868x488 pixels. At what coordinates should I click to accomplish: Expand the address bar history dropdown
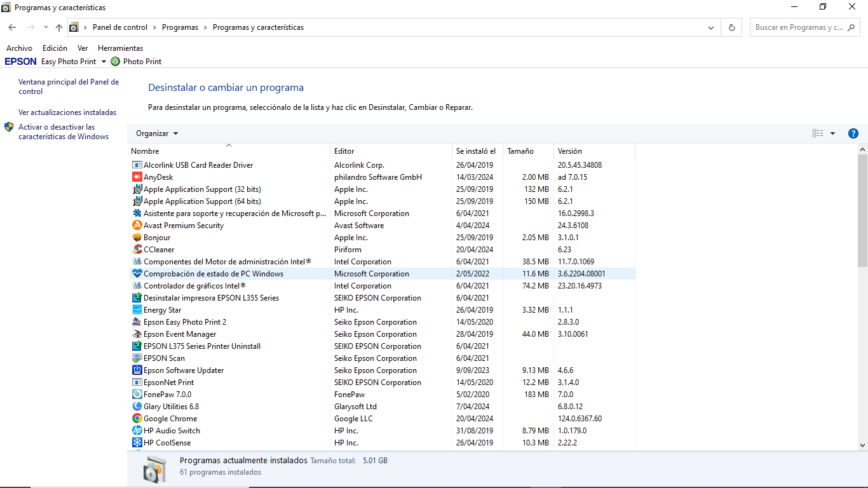[x=711, y=28]
